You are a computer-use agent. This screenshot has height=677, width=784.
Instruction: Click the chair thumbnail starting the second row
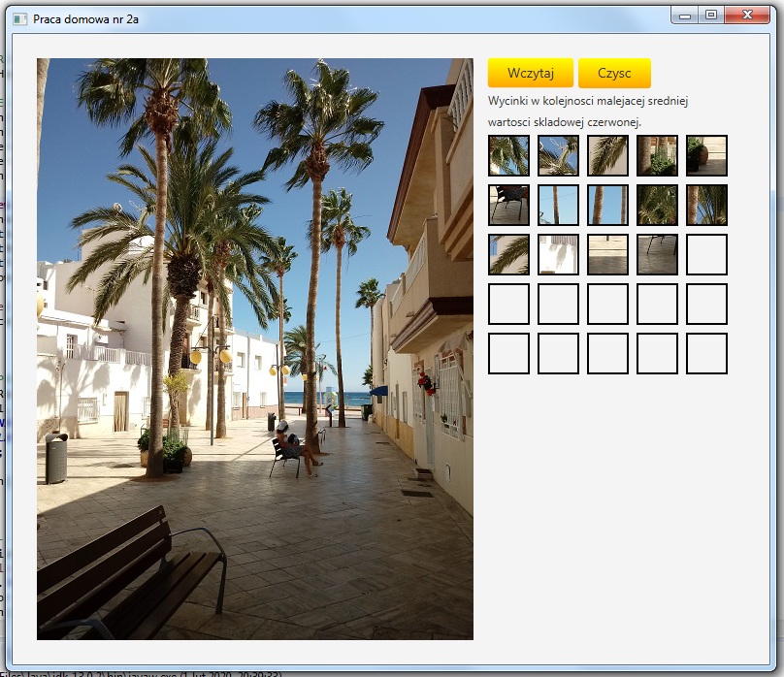tap(508, 205)
